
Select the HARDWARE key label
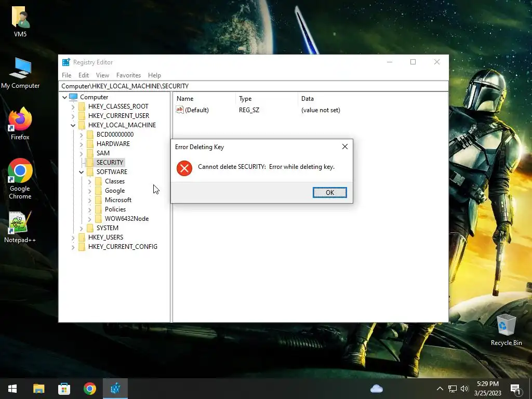click(x=113, y=144)
